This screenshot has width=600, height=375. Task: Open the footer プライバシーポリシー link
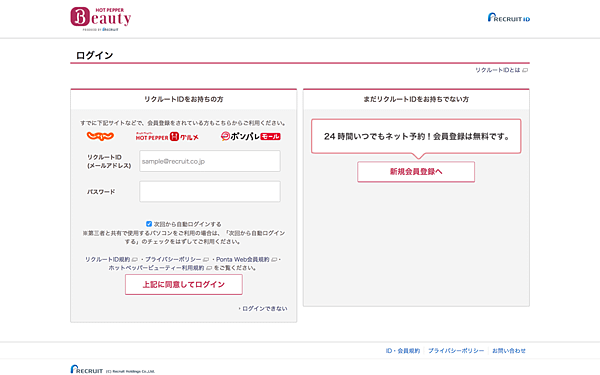click(456, 351)
